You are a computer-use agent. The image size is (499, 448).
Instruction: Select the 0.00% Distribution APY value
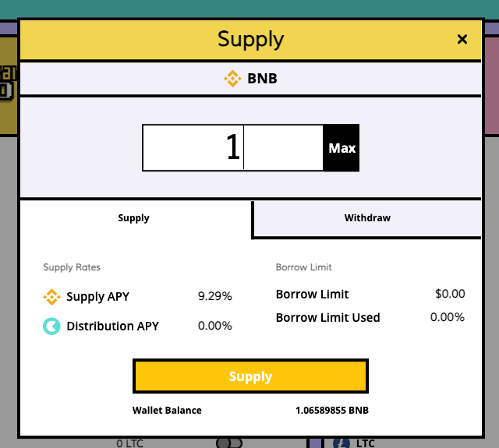[x=215, y=326]
